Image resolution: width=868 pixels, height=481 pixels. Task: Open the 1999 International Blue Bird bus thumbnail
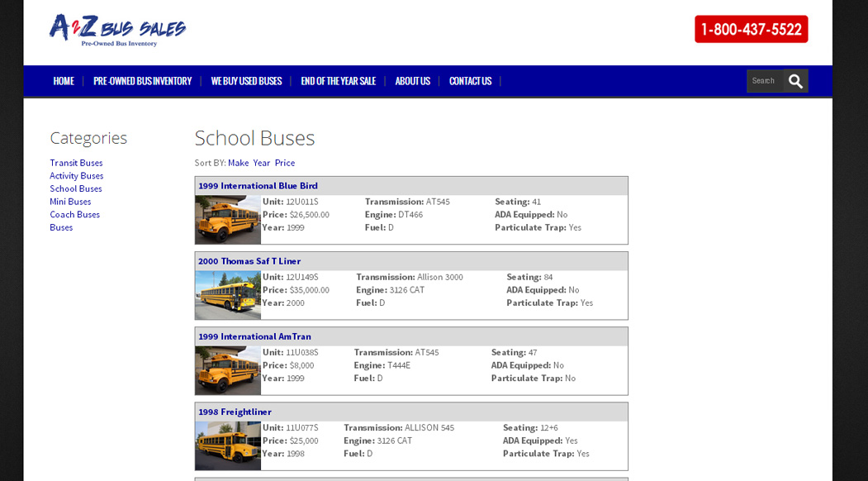[228, 220]
